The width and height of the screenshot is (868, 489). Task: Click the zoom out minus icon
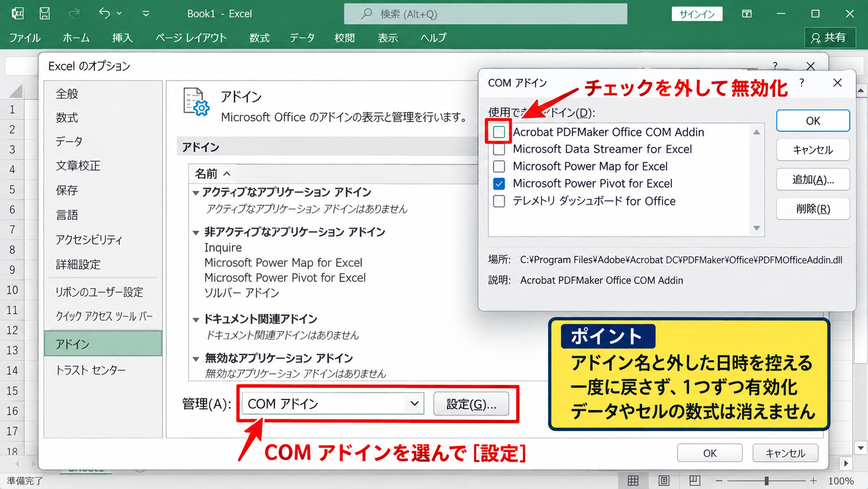(x=719, y=481)
